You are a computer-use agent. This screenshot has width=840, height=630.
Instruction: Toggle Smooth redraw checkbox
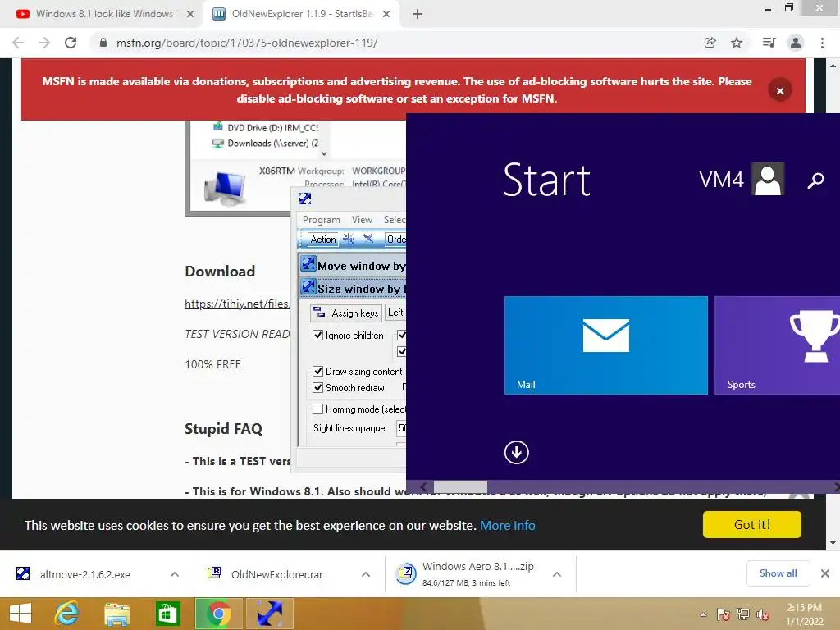click(x=317, y=387)
